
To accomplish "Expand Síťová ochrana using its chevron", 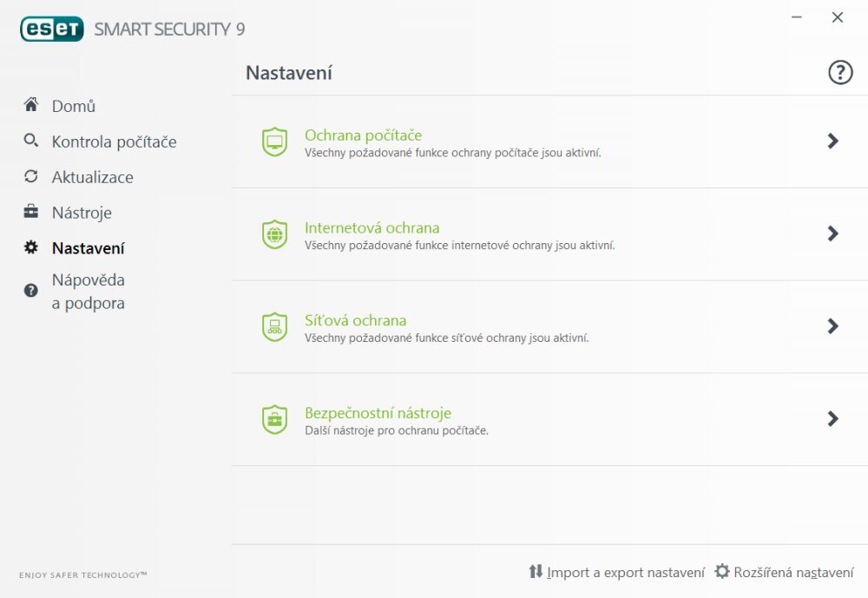I will pyautogui.click(x=832, y=325).
